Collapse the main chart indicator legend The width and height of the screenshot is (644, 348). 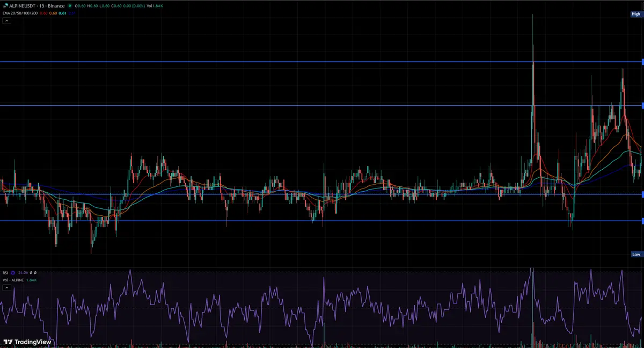coord(6,20)
